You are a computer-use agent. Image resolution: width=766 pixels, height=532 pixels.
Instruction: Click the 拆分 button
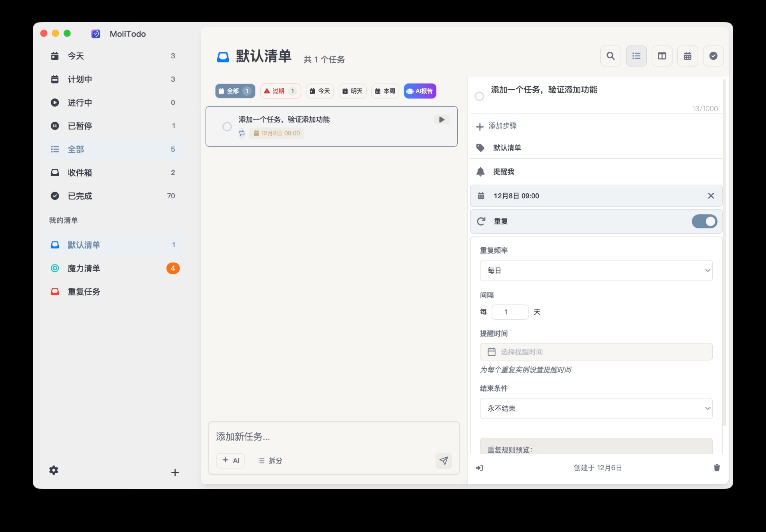coord(270,460)
